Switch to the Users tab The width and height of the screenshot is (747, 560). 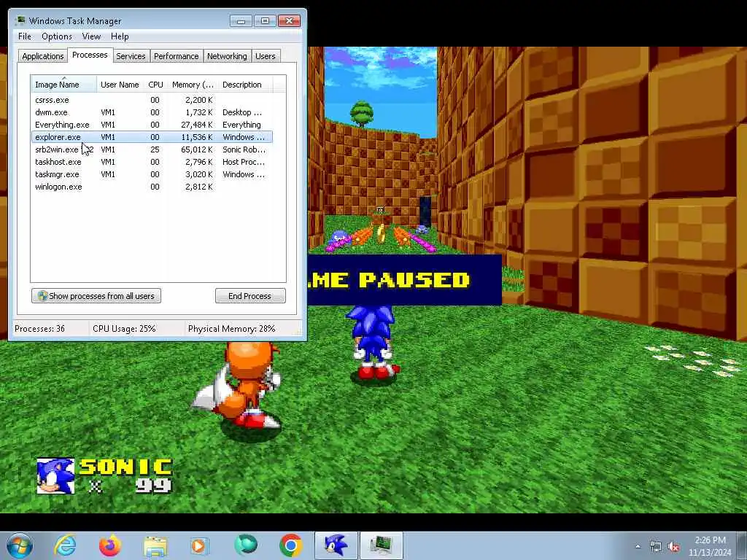pos(266,56)
